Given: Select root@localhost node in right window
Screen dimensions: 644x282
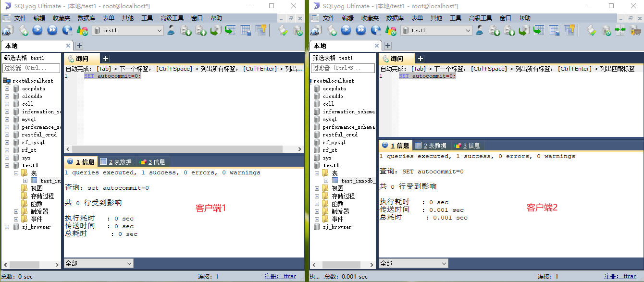Looking at the screenshot, I should tap(334, 81).
